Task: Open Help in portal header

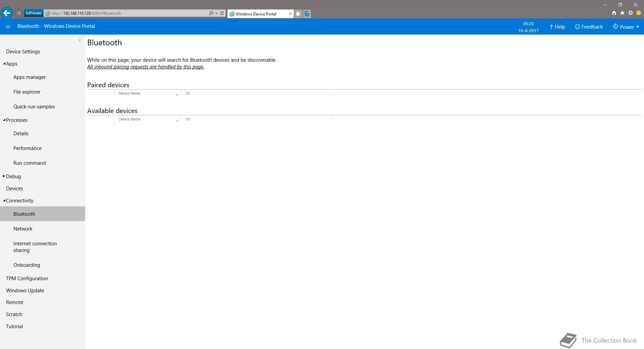Action: click(557, 27)
